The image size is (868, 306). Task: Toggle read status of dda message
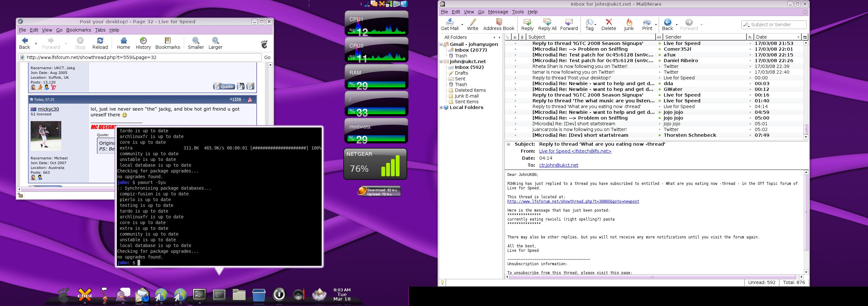(x=659, y=84)
